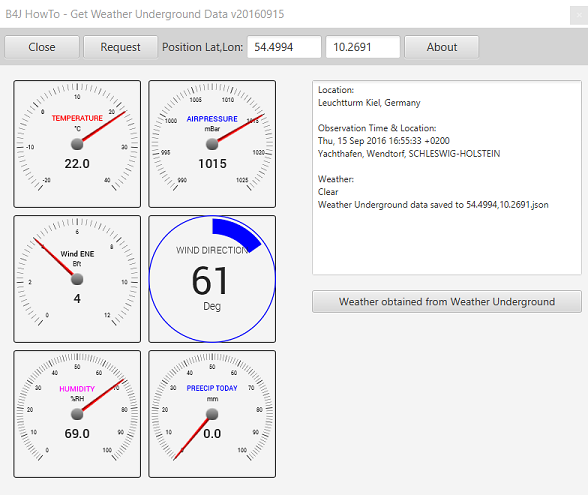Click the Position Lat,Lon label
The image size is (588, 495).
point(202,47)
